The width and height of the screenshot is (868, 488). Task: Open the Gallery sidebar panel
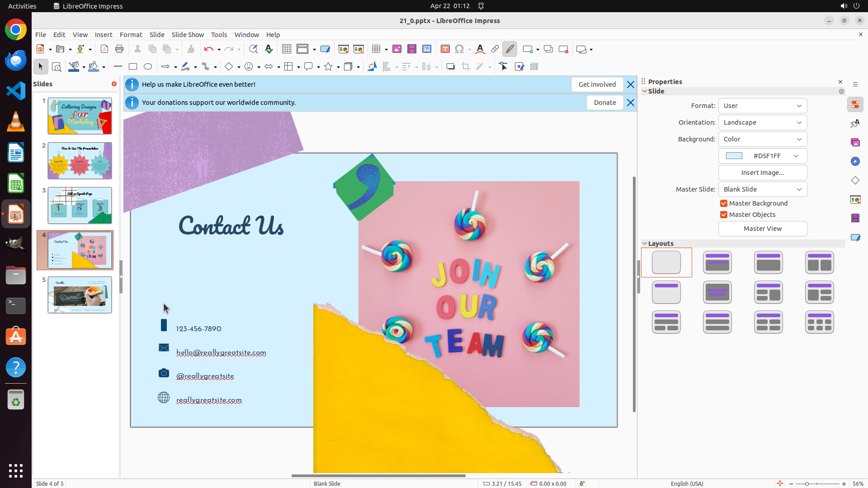pos(855,142)
